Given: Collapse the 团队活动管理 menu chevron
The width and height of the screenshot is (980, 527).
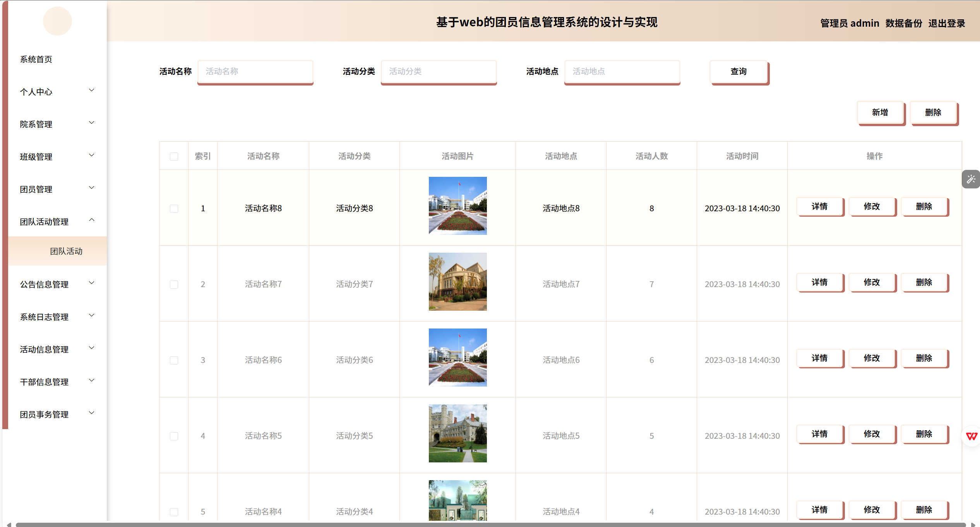Looking at the screenshot, I should tap(92, 220).
